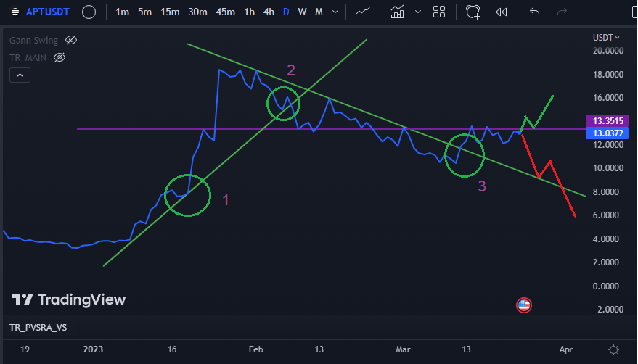Screen dimensions: 638x364
Task: Expand the indicators favorites dropdown arrow
Action: pos(418,12)
